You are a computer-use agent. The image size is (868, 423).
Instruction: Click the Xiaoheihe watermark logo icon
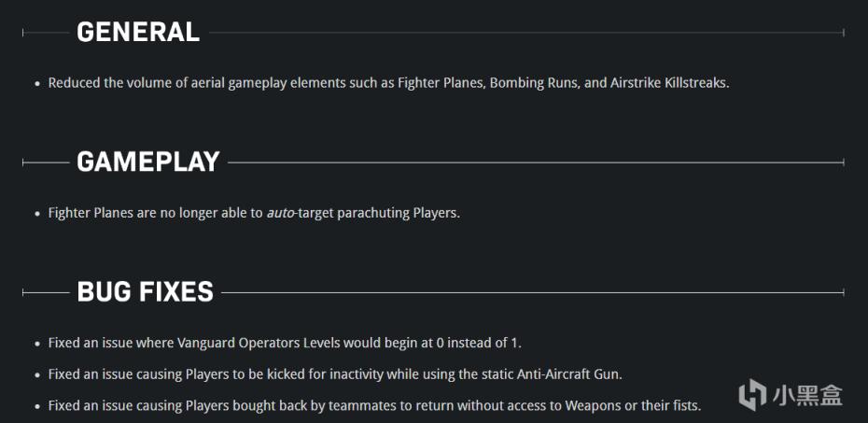pos(752,394)
